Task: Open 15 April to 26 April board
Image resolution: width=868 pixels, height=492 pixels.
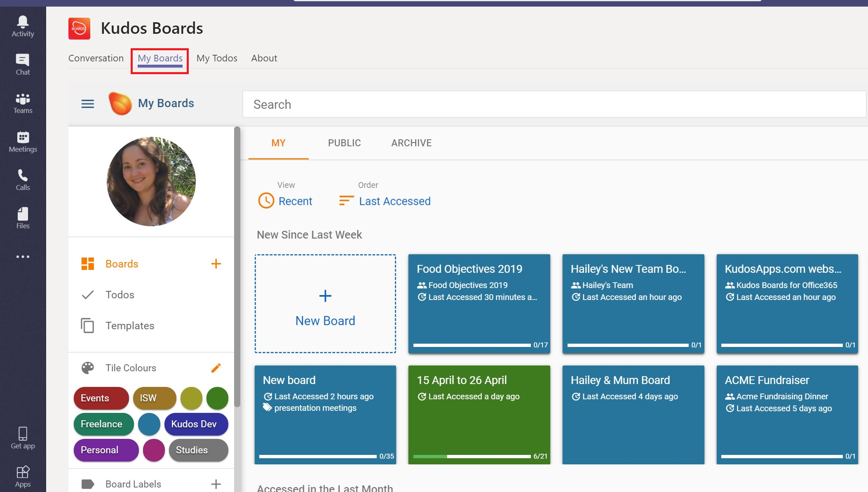Action: 479,415
